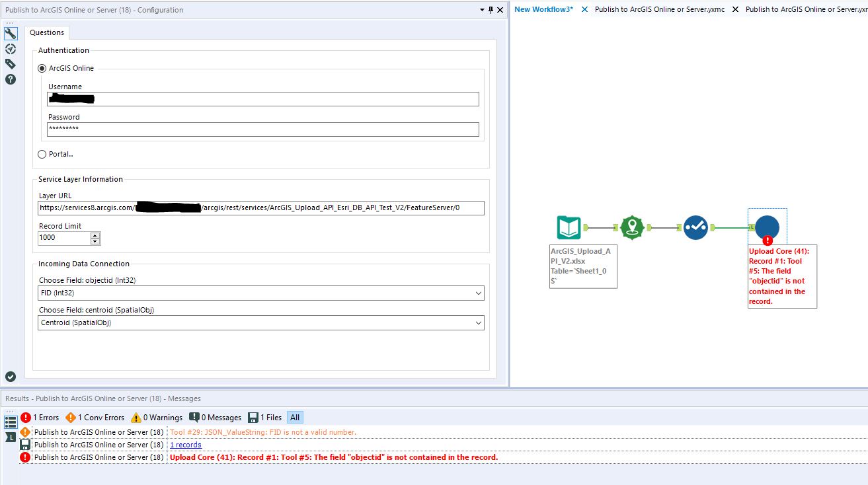Switch to the New Workflow3* tab
The width and height of the screenshot is (868, 485).
pos(543,9)
